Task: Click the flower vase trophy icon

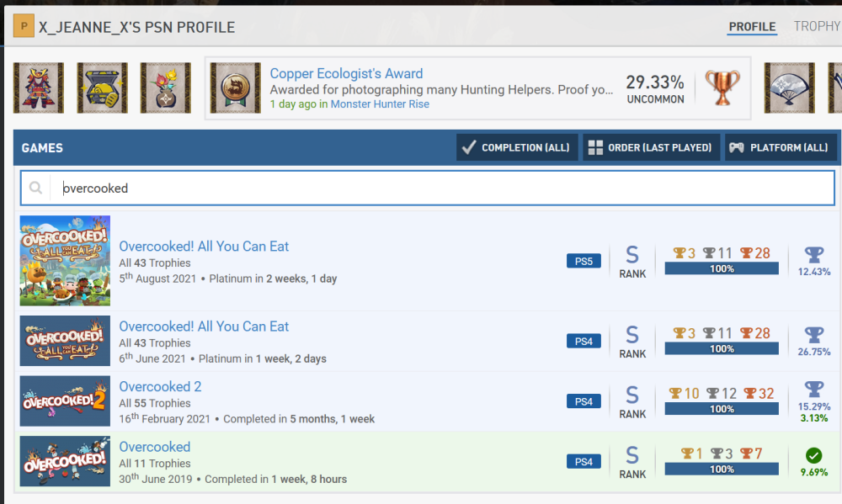Action: [165, 88]
